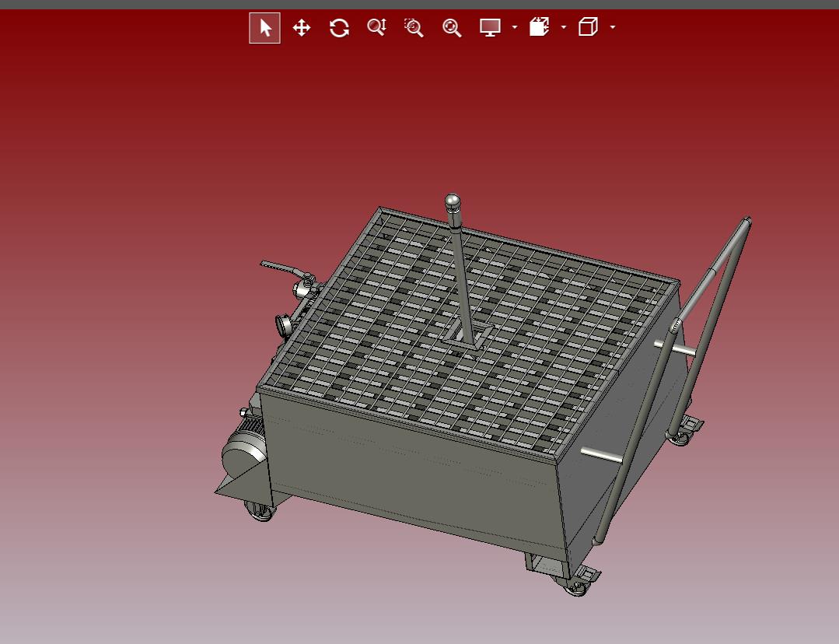Viewport: 839px width, 644px height.
Task: Select the electric motor on the model
Action: tap(243, 449)
